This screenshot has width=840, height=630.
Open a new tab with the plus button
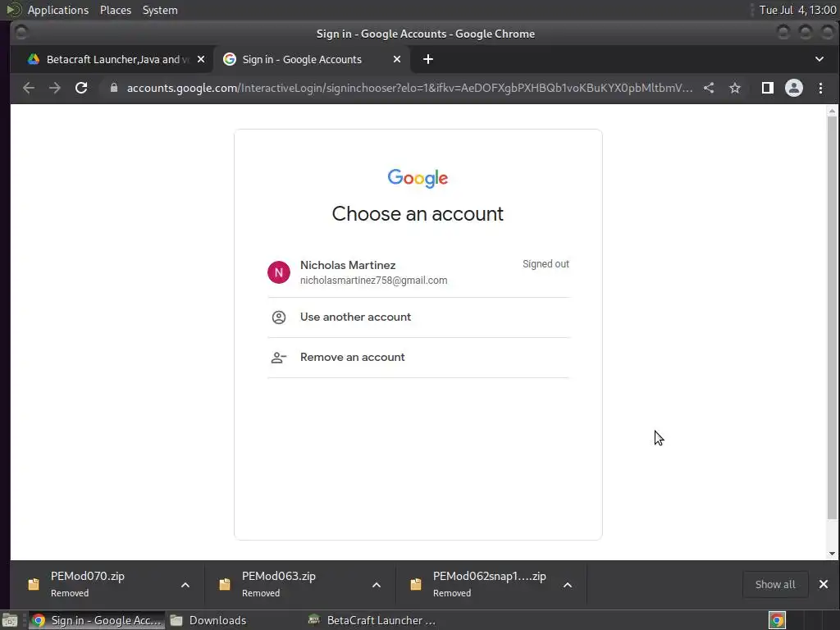(428, 59)
